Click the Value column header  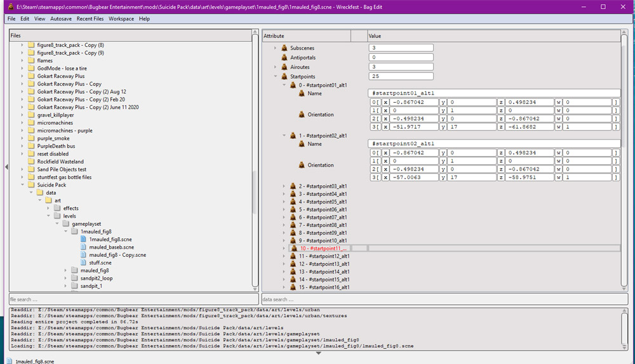click(x=493, y=36)
